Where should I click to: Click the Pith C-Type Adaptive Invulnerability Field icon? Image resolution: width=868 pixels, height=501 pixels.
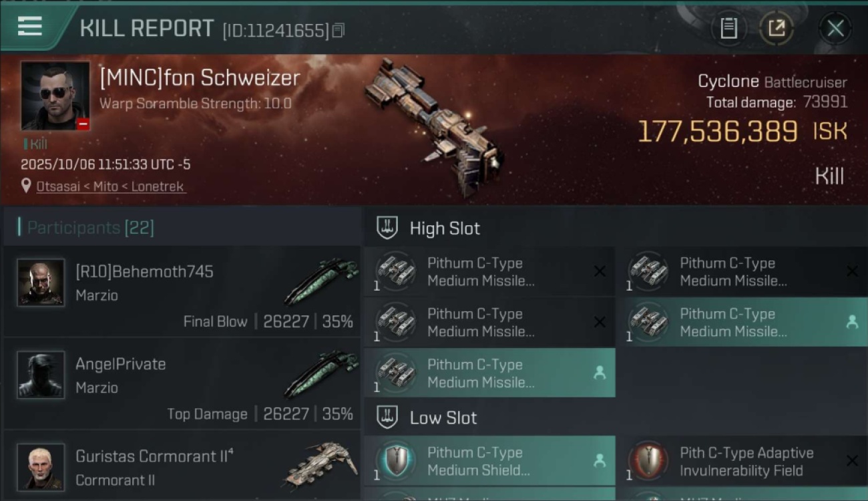(648, 461)
